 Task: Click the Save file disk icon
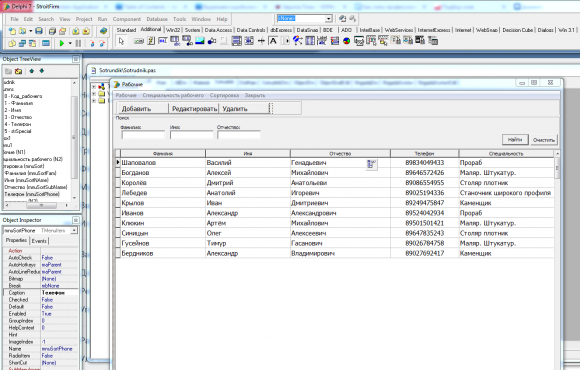(x=39, y=31)
